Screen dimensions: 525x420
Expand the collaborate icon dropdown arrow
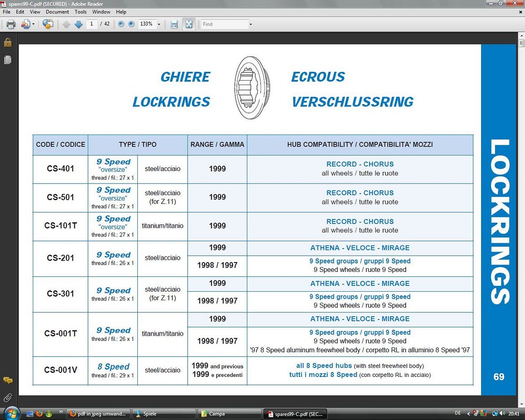tap(33, 24)
